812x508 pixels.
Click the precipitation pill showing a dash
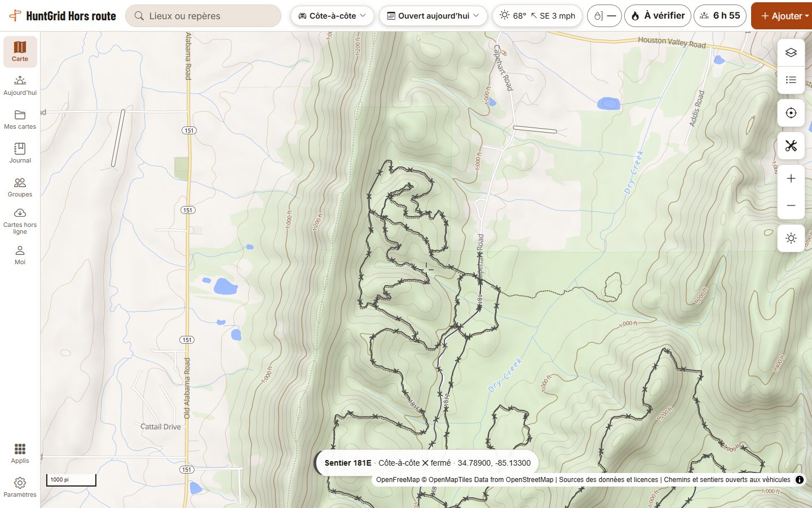604,16
